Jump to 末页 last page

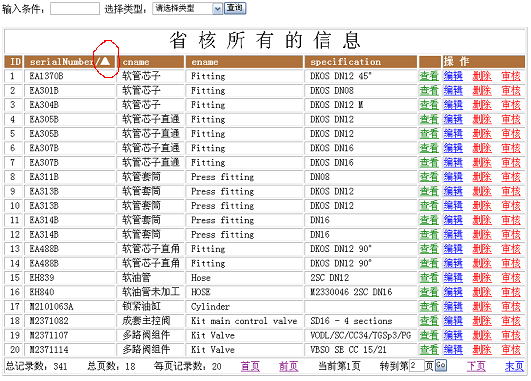514,366
